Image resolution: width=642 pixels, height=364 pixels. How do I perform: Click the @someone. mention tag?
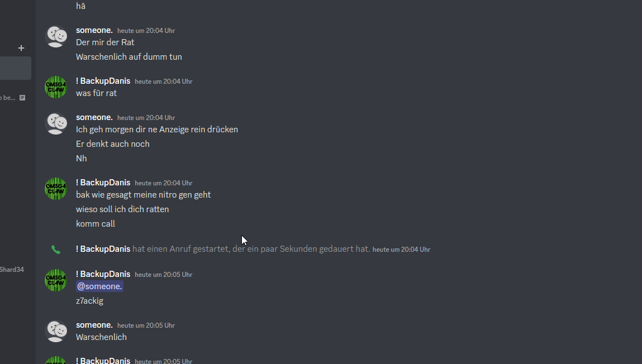99,286
